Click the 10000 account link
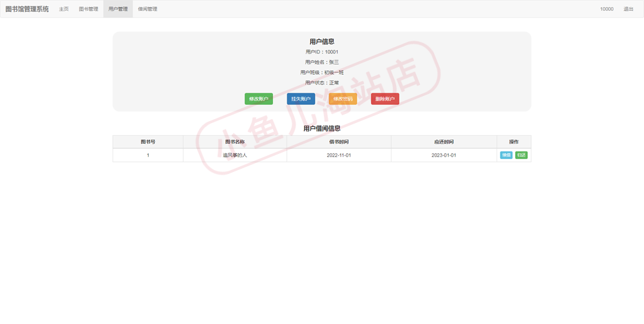 pyautogui.click(x=607, y=9)
